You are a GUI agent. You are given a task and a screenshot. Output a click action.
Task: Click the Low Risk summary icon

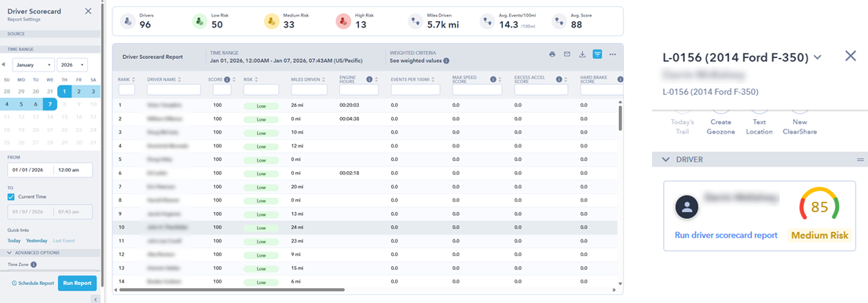pos(200,21)
